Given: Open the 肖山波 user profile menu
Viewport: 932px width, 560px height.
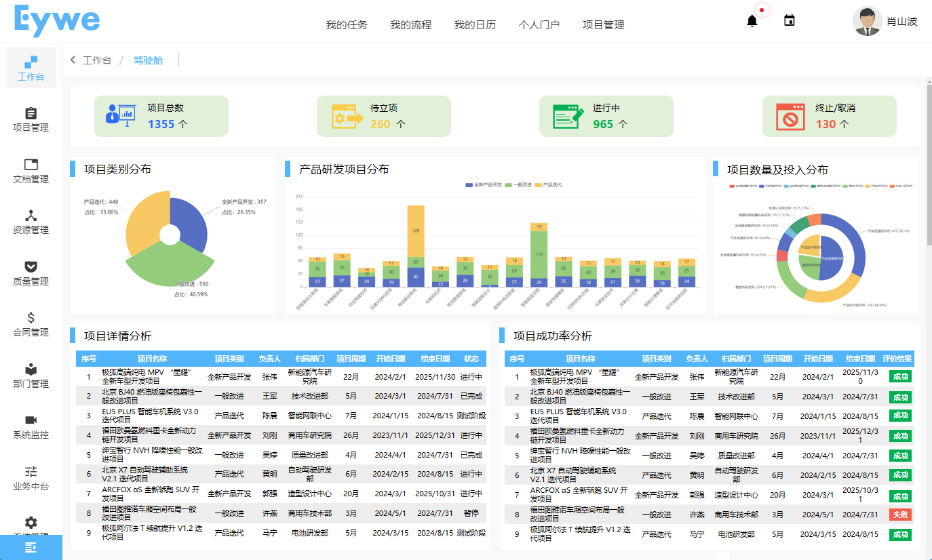Looking at the screenshot, I should tap(885, 22).
